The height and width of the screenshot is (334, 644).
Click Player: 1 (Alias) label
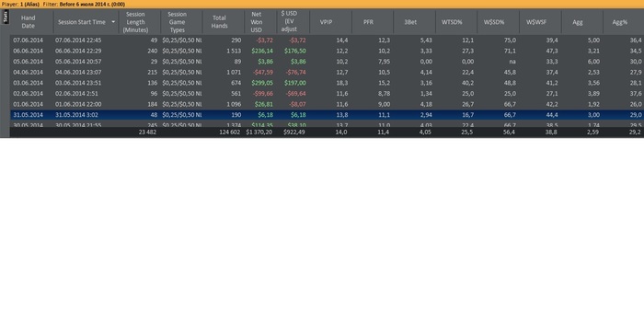point(20,4)
